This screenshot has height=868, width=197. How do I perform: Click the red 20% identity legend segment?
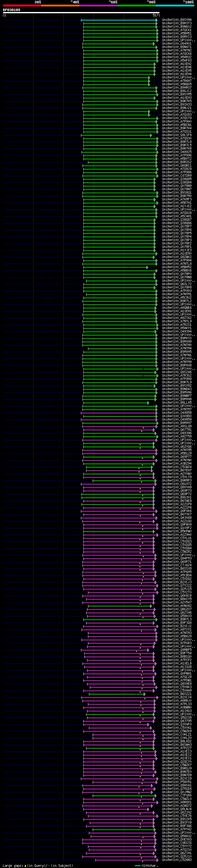tap(22, 6)
